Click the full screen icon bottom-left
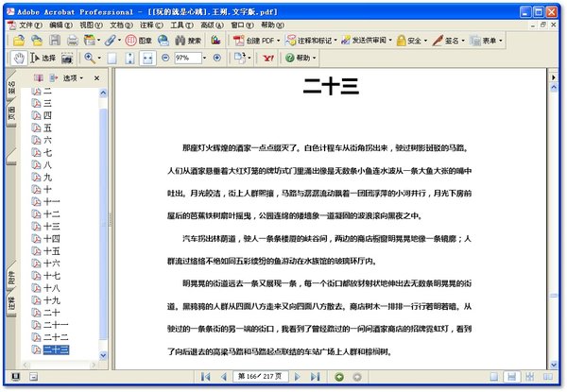The image size is (567, 392). pyautogui.click(x=15, y=377)
